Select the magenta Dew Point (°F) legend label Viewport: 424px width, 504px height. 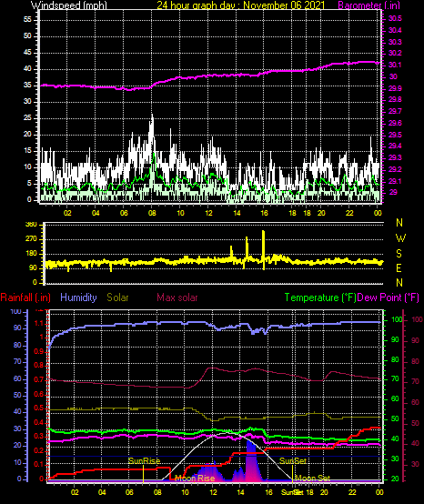click(388, 297)
